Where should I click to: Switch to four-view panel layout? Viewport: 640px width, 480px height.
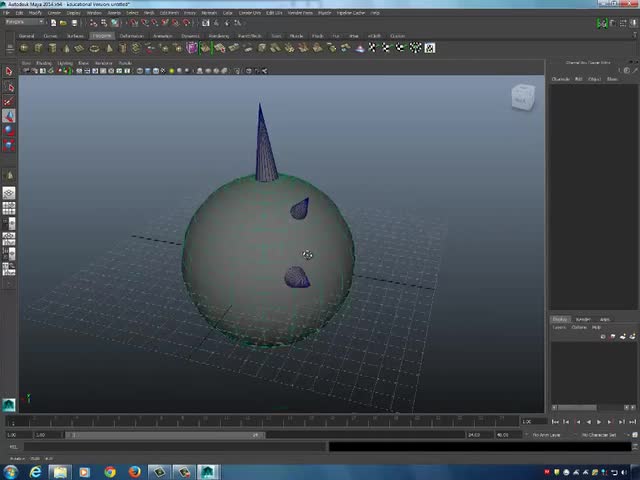point(9,208)
